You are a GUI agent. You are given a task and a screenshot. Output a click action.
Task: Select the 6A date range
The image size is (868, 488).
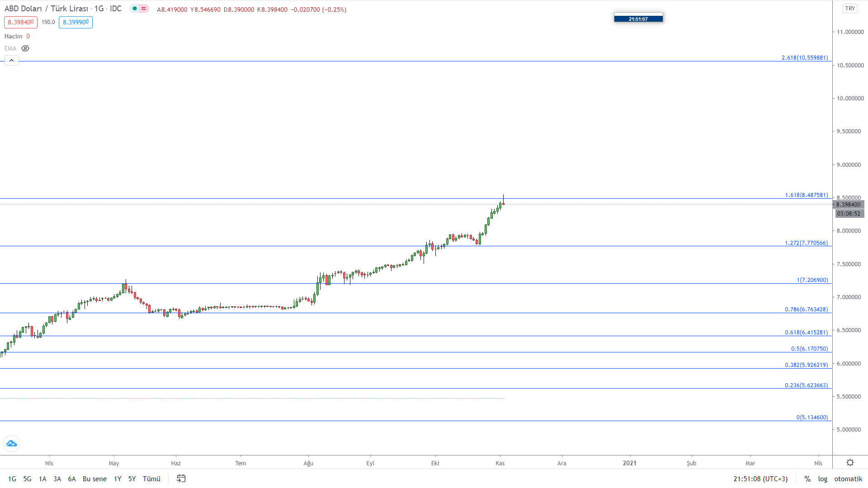(x=72, y=479)
